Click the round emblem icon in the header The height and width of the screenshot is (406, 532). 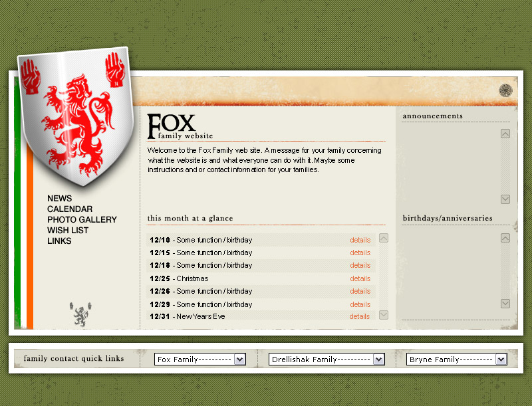click(x=505, y=91)
